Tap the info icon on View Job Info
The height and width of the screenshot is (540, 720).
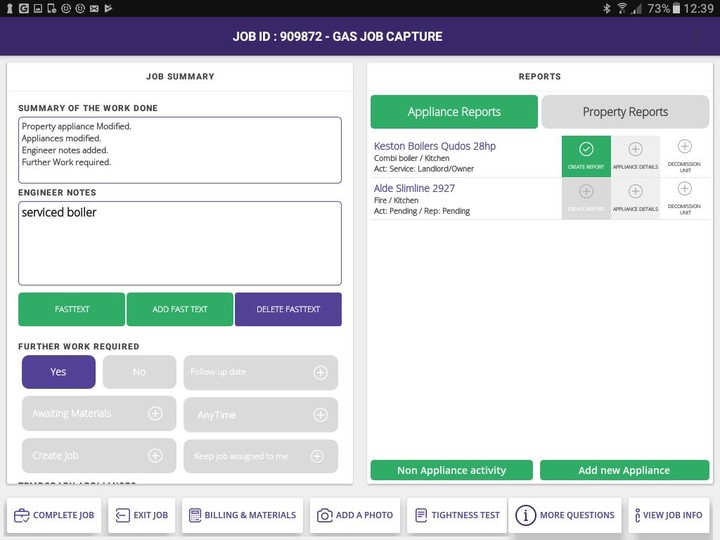pyautogui.click(x=637, y=515)
